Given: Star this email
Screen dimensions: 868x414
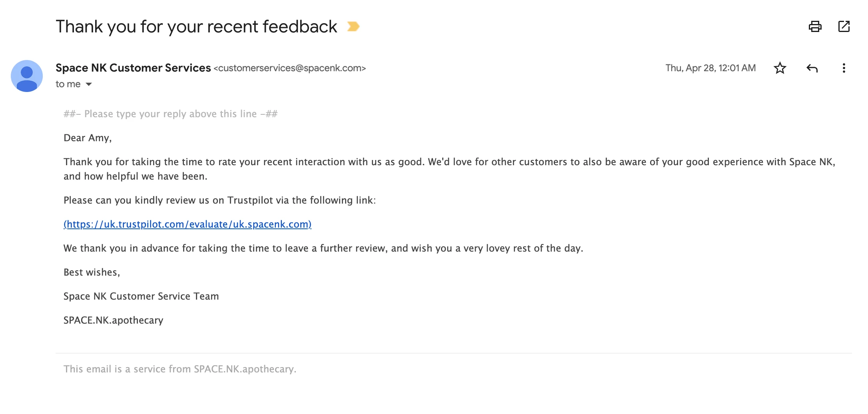Looking at the screenshot, I should [x=780, y=68].
